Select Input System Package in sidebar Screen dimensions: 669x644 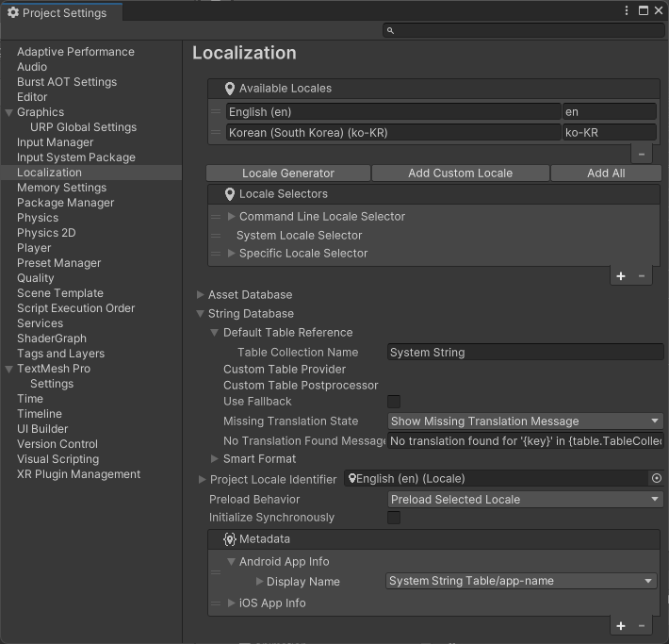tap(76, 157)
